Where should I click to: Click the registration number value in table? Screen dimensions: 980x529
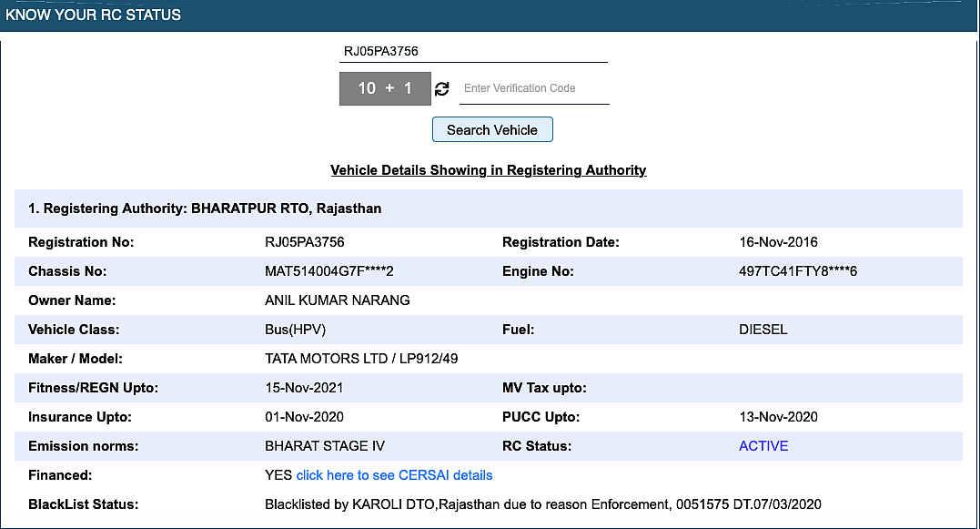(305, 242)
